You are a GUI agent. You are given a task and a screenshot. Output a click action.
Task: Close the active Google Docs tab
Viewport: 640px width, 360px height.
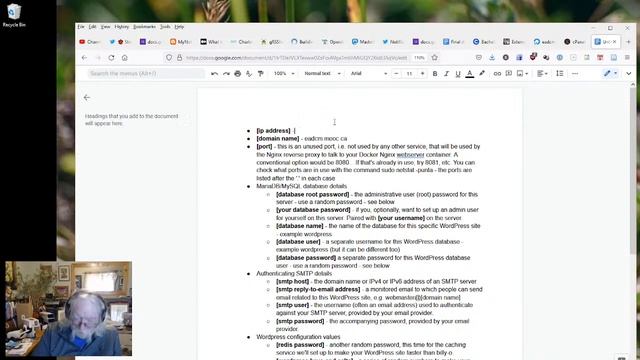[x=614, y=42]
